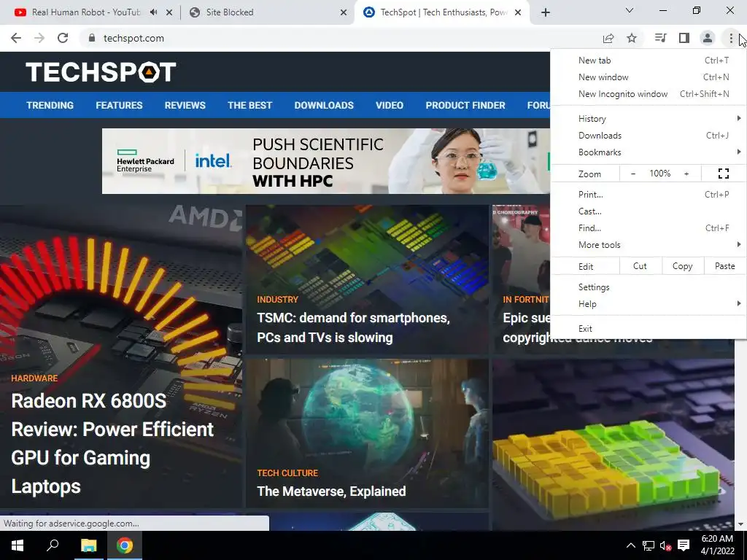Select New tab menu item

(x=648, y=61)
